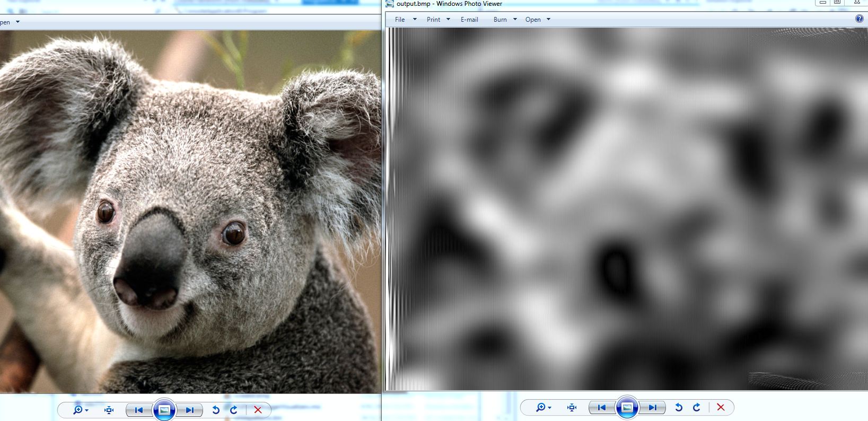Click actual size button in koala window
The width and height of the screenshot is (868, 421).
tap(109, 410)
